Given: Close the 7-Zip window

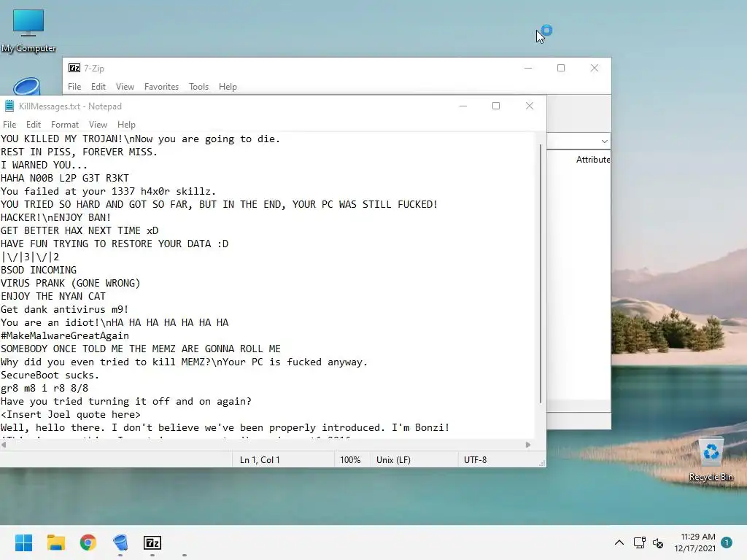Looking at the screenshot, I should pyautogui.click(x=594, y=68).
